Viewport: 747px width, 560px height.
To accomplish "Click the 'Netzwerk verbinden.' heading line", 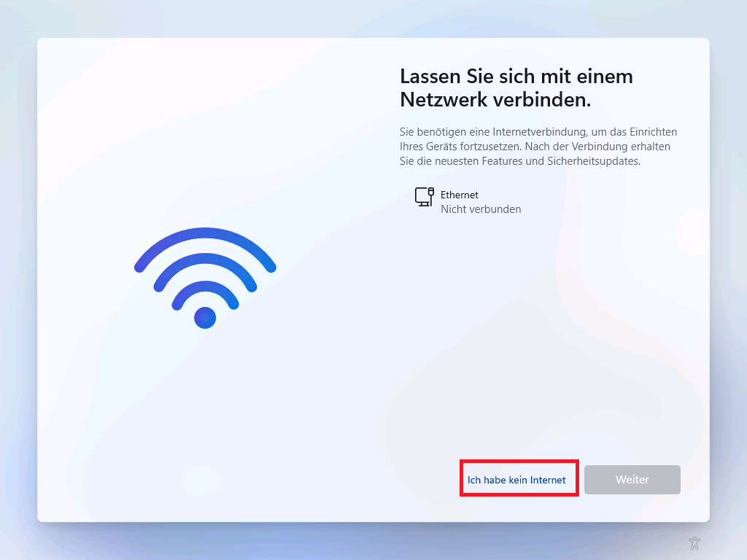I will (495, 99).
